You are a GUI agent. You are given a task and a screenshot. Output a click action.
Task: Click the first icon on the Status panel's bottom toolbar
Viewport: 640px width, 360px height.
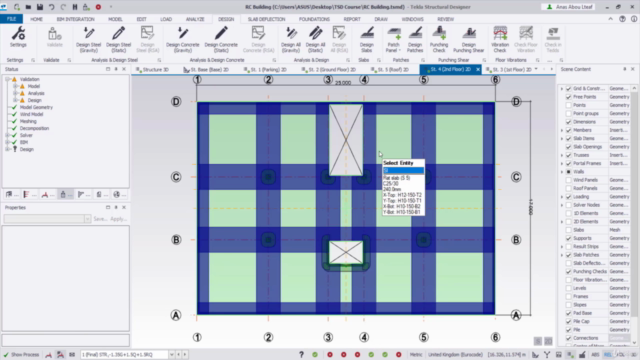tap(9, 195)
